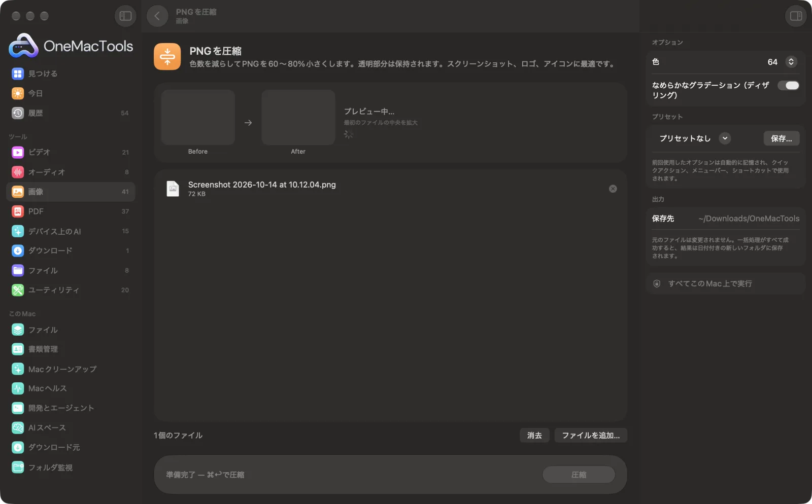Select ユーティリティ category
The width and height of the screenshot is (812, 504).
coord(71,290)
